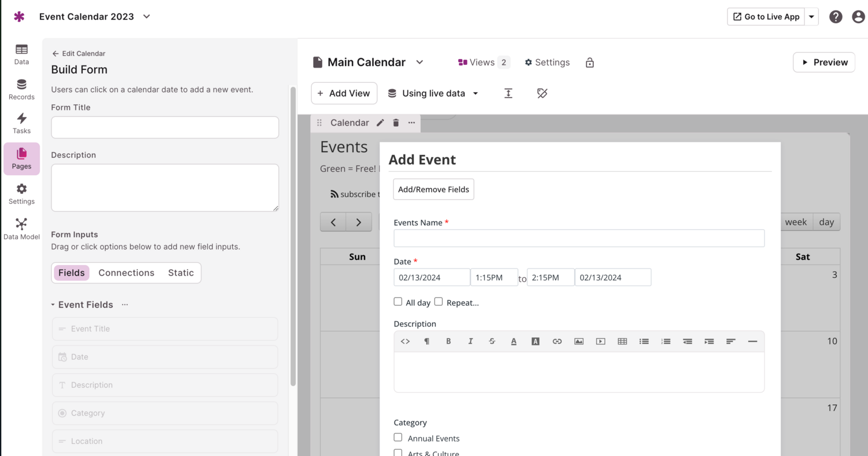Click the bold icon in Description editor
This screenshot has height=456, width=868.
(448, 341)
